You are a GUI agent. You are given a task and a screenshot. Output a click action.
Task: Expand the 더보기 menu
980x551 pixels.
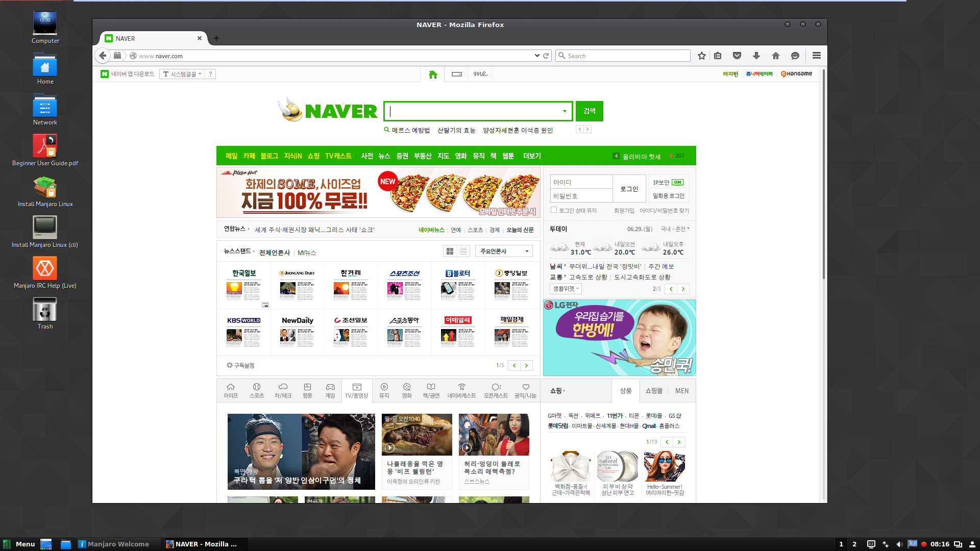click(534, 156)
